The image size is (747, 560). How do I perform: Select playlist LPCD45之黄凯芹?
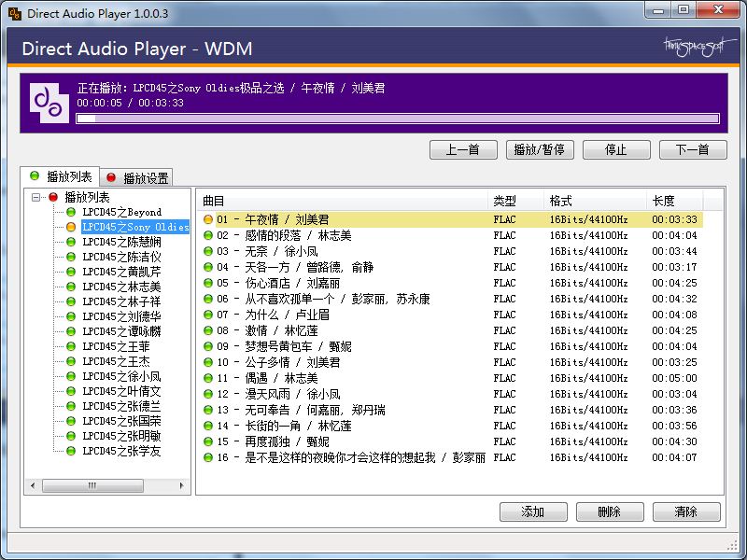(x=121, y=272)
